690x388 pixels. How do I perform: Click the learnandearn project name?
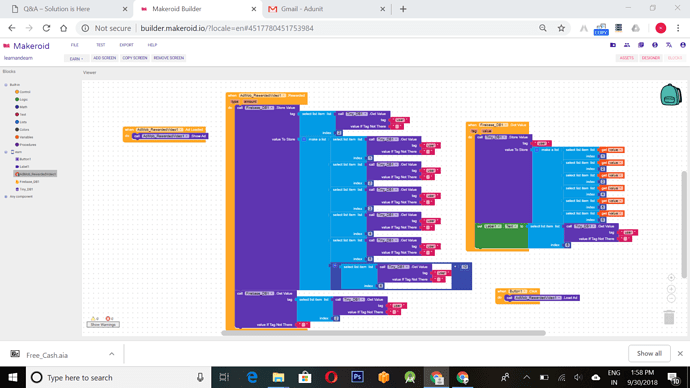[x=18, y=58]
